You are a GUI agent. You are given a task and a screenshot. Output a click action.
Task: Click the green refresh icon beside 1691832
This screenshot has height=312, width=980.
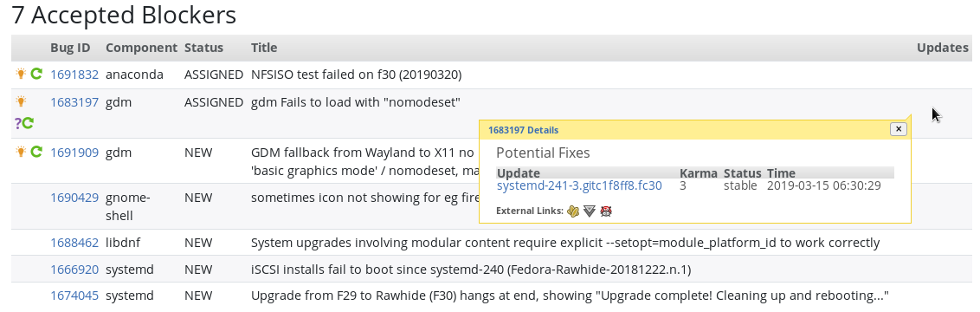(36, 74)
